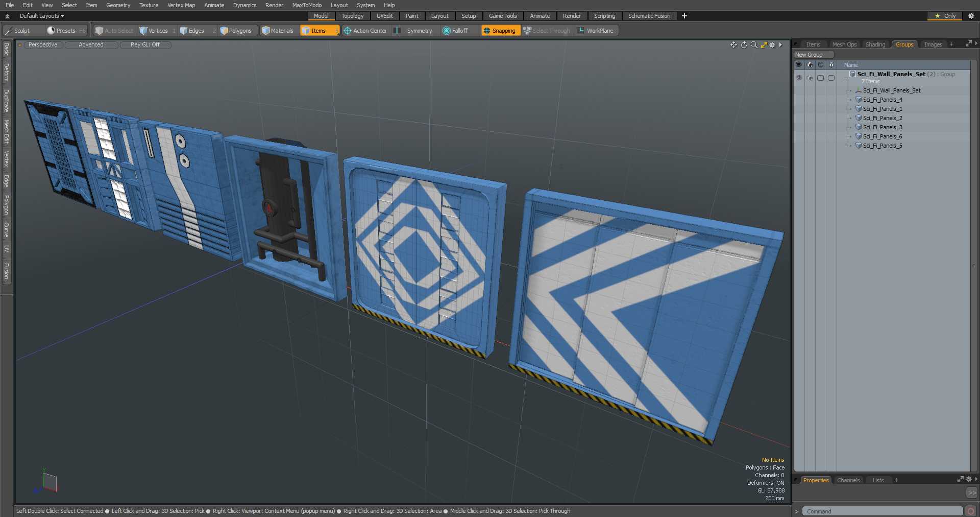
Task: Expand the Groups panel with arrows icon
Action: [968, 44]
